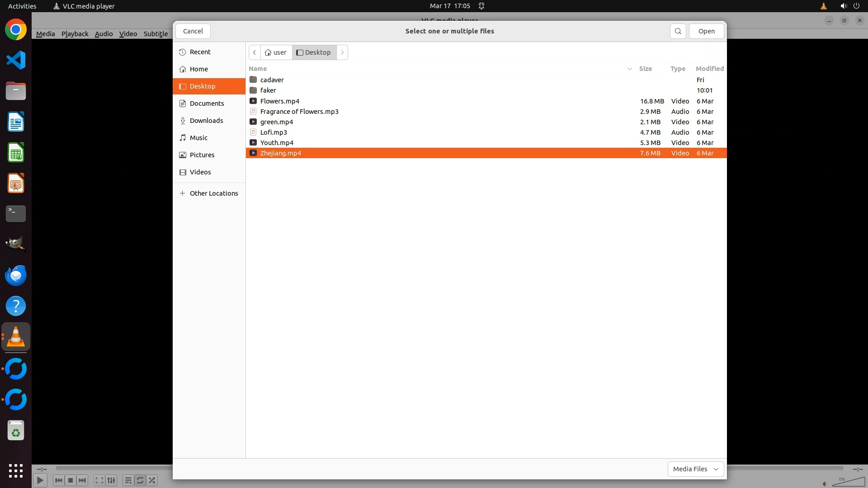Open the Playback menu
Screen dimensions: 868x488
pos(75,34)
